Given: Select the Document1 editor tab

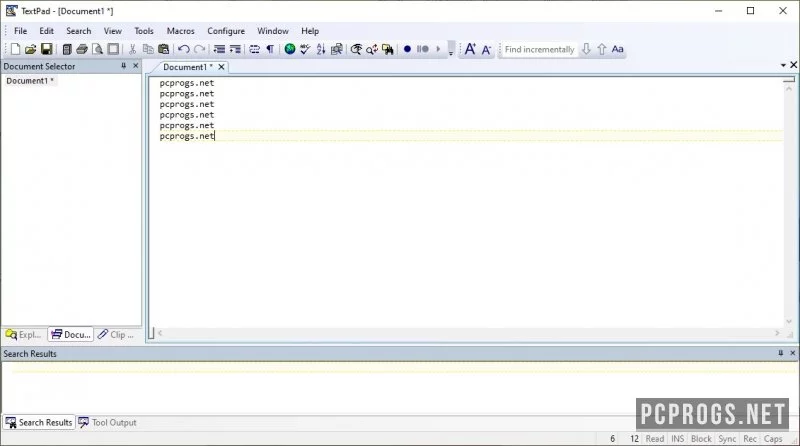Looking at the screenshot, I should [x=187, y=67].
